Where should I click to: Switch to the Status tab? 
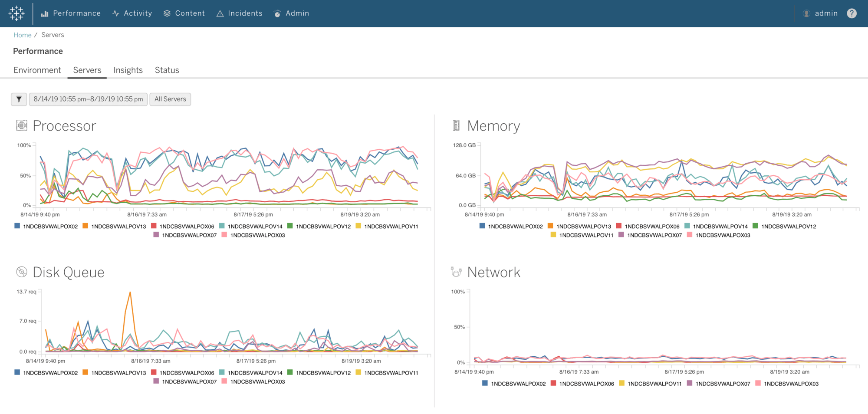click(x=167, y=70)
